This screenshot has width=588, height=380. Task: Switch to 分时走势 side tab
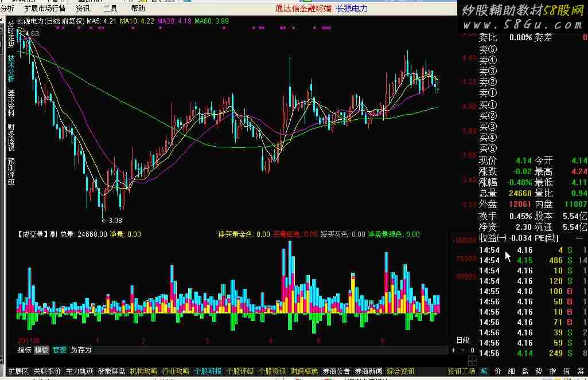coord(11,34)
